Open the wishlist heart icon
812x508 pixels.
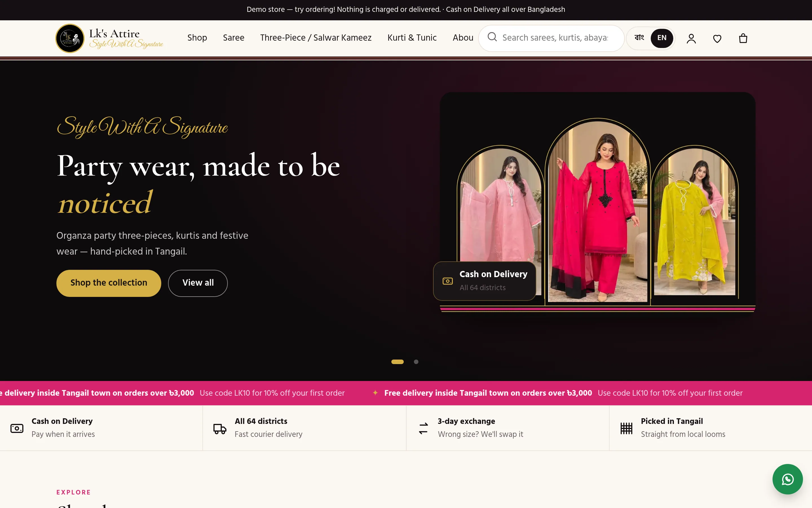pos(717,38)
